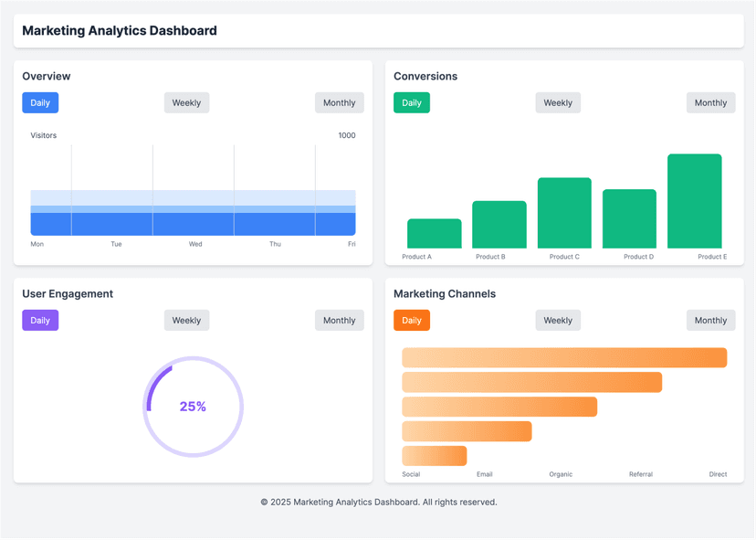
Task: Select Daily view in Overview panel
Action: click(40, 102)
